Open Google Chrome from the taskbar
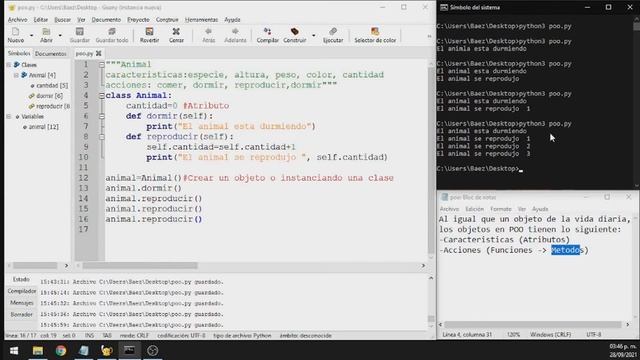Screen dimensions: 640x360 [61, 351]
